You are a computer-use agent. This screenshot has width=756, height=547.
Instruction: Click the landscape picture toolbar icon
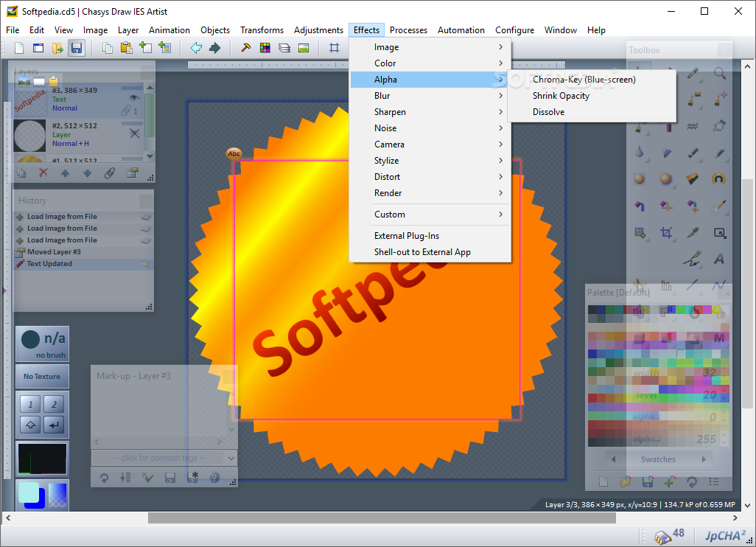pyautogui.click(x=304, y=48)
